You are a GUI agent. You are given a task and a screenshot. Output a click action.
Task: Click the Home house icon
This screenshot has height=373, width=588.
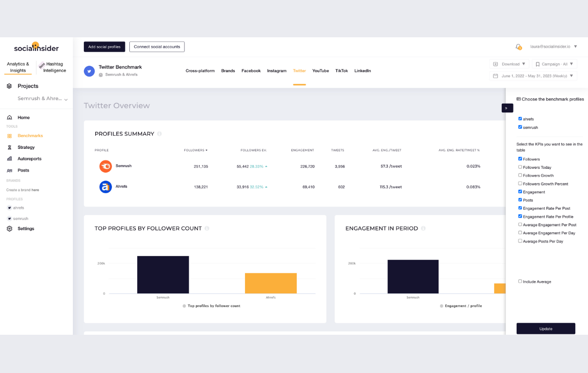(x=9, y=117)
